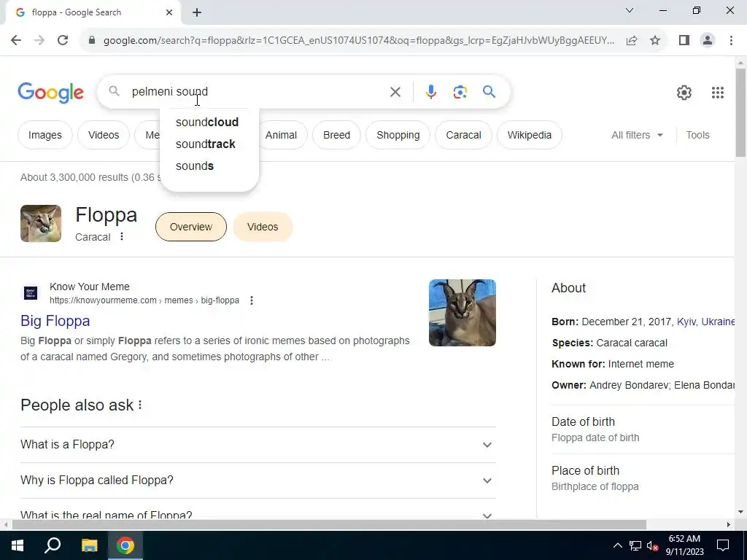Open the Big Floppa result link
The image size is (747, 560).
click(x=55, y=321)
